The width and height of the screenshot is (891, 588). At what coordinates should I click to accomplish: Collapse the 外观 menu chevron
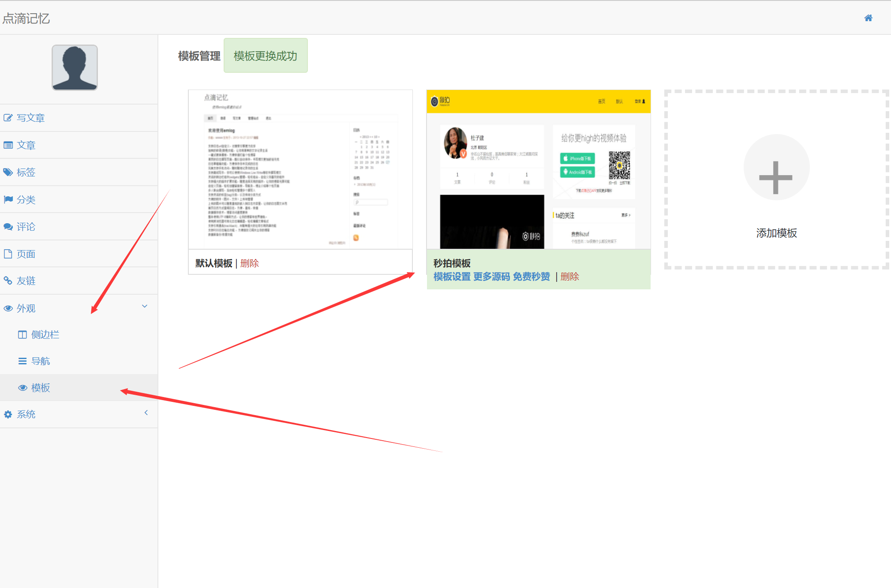(x=145, y=306)
